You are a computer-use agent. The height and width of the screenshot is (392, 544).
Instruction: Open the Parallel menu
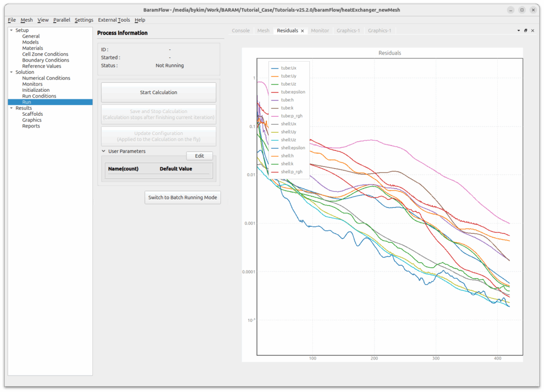tap(62, 20)
